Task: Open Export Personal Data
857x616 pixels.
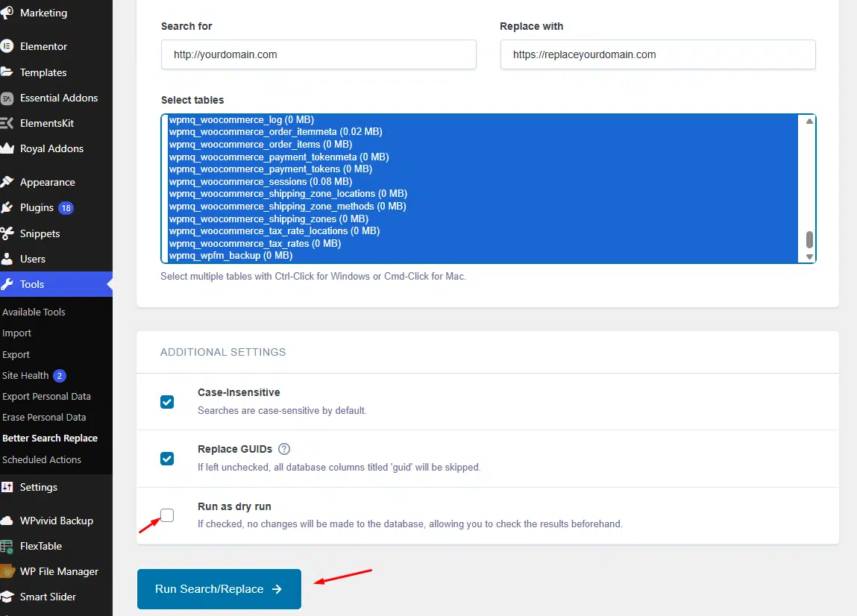Action: [46, 396]
